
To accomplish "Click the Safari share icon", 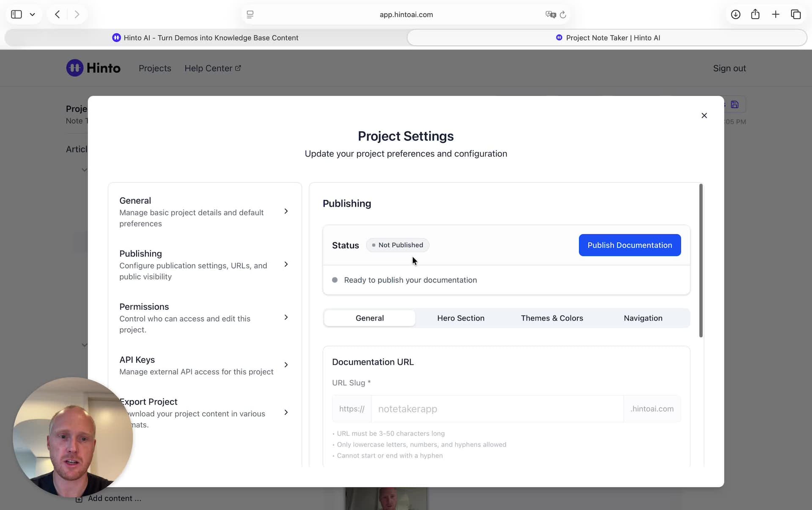I will pos(755,14).
